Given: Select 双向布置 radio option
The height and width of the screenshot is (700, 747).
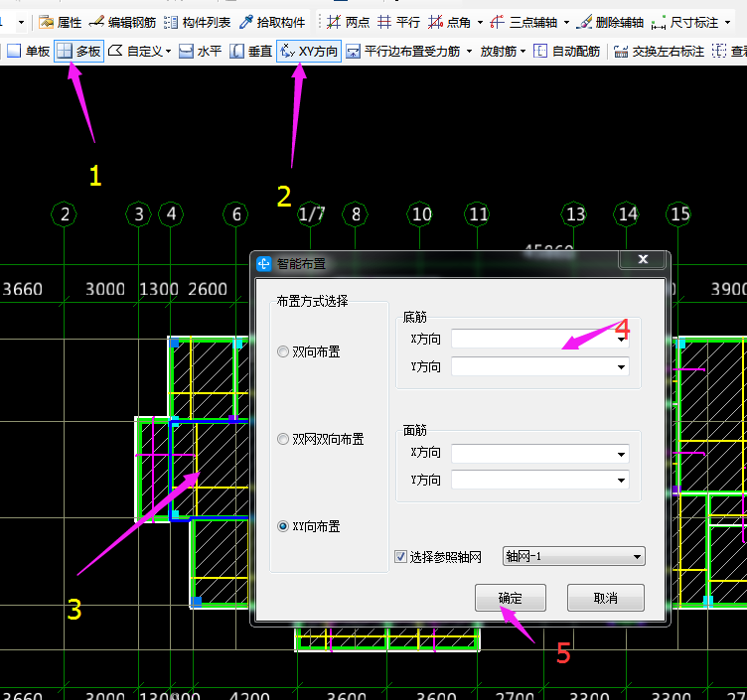Looking at the screenshot, I should point(283,351).
